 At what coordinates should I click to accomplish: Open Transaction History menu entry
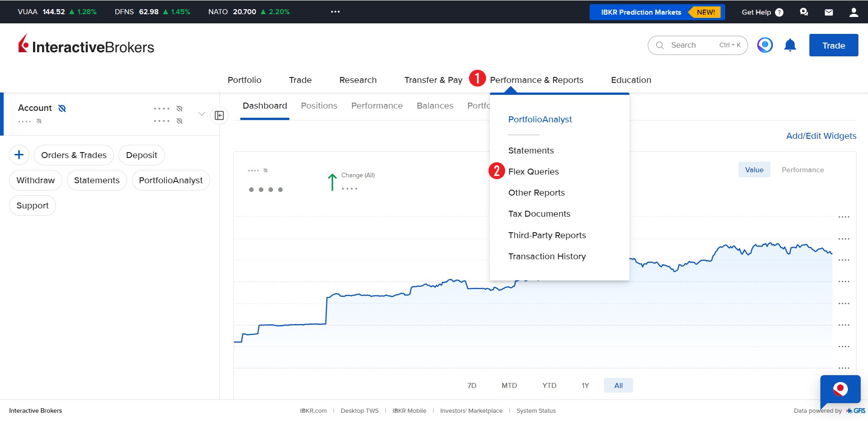tap(547, 257)
